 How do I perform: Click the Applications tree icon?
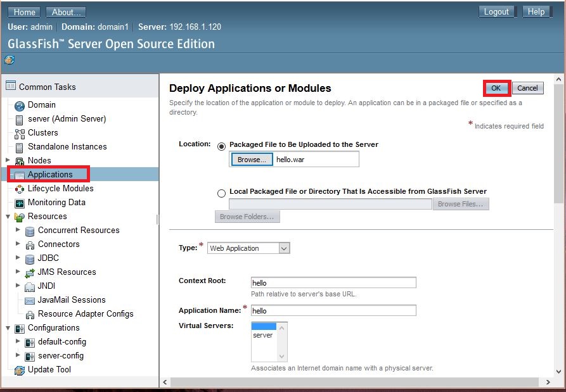click(x=20, y=175)
